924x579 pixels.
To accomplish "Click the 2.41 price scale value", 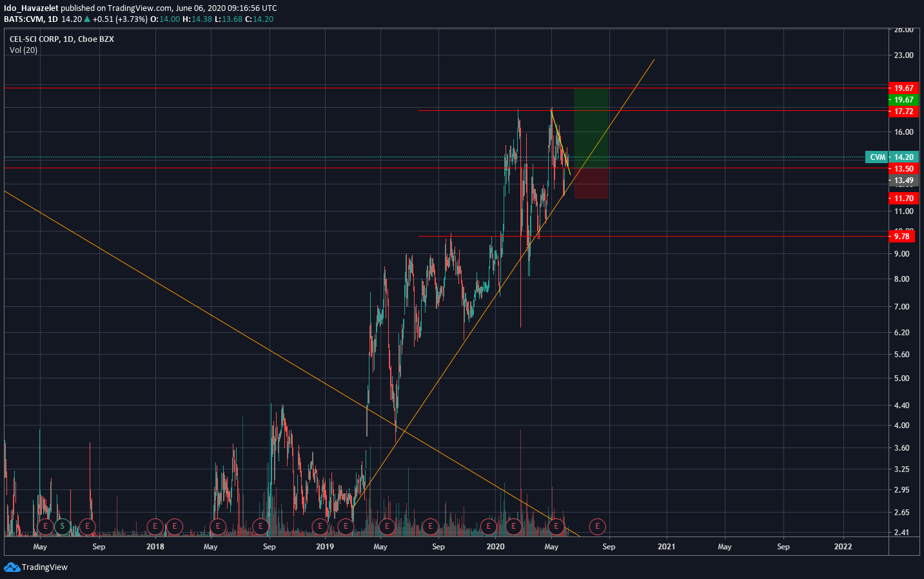I will [901, 533].
